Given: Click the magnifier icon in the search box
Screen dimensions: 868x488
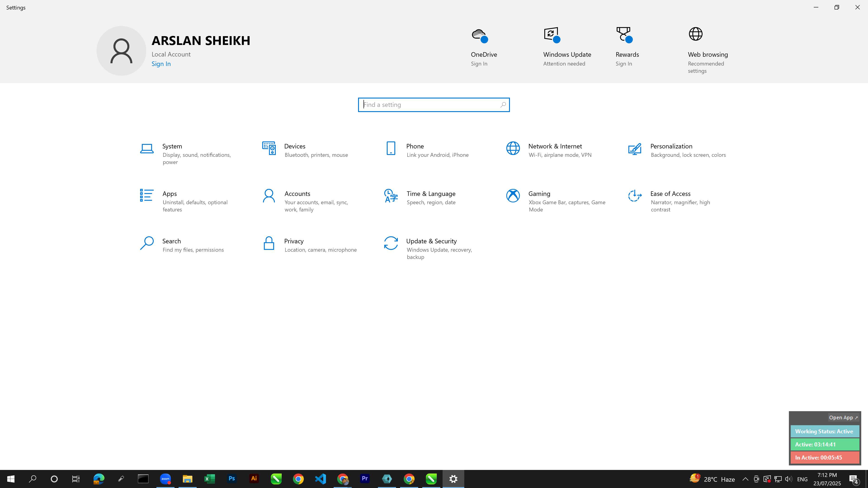Looking at the screenshot, I should pos(503,105).
